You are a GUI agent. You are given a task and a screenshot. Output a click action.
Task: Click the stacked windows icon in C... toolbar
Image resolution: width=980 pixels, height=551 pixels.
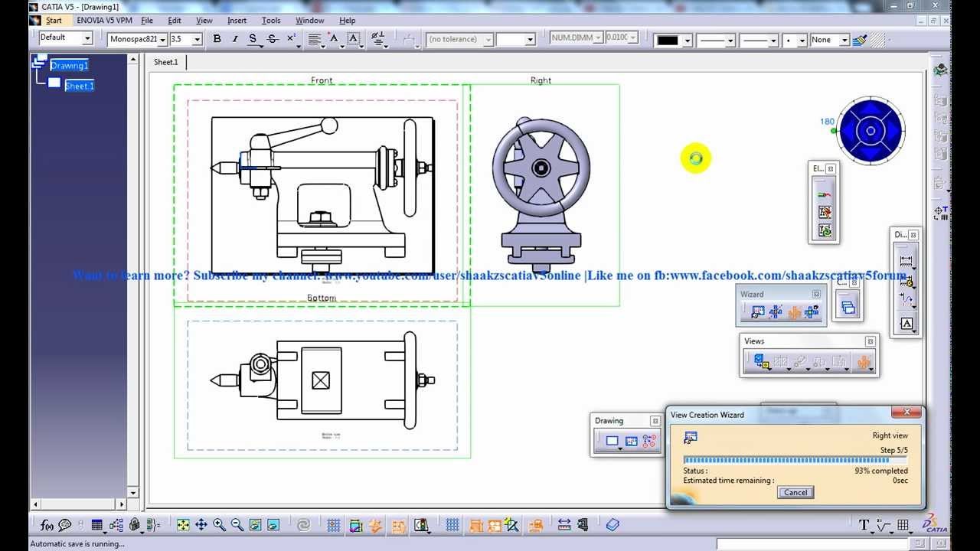tap(848, 308)
